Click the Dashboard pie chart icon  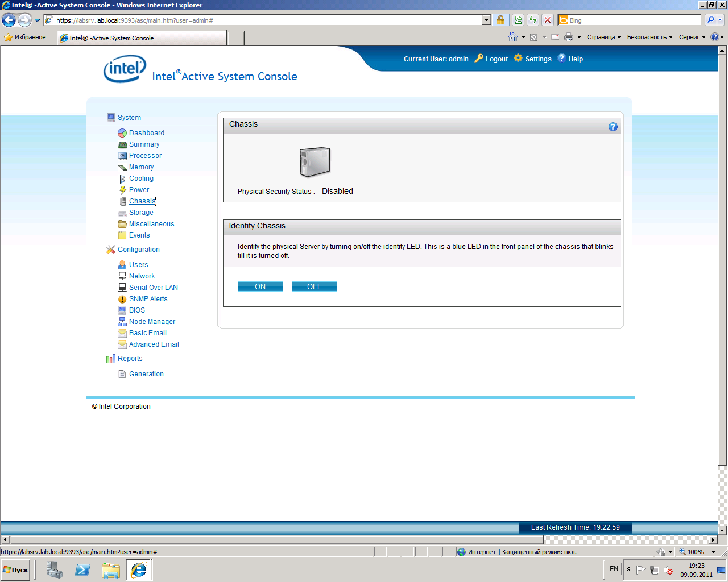click(122, 133)
